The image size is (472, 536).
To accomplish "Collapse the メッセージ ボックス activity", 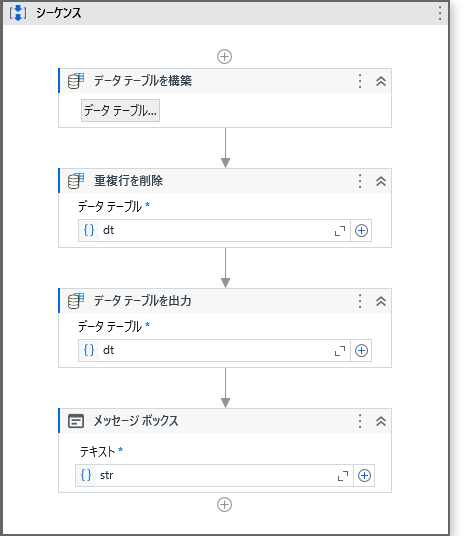I will tap(381, 421).
